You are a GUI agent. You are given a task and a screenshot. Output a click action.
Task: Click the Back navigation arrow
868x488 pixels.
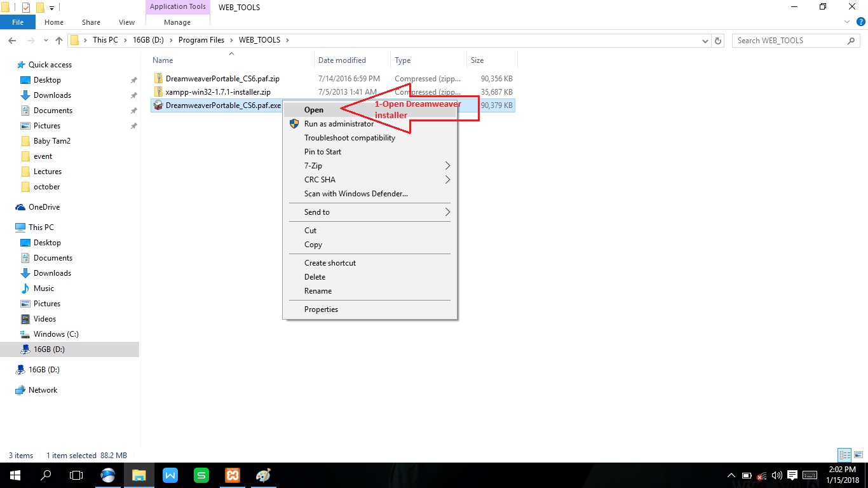(x=11, y=40)
